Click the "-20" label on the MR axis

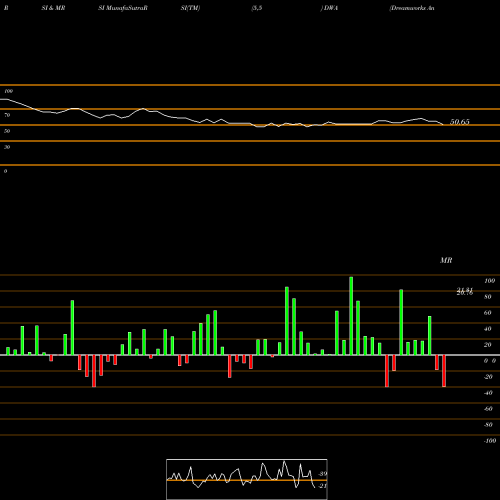click(x=488, y=377)
